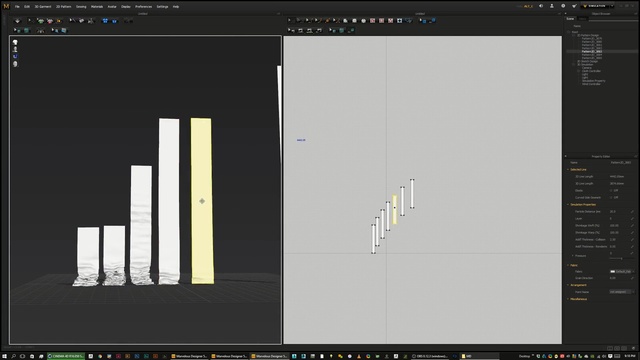
Task: Select the yellow pattern piece in 2D window
Action: (x=395, y=209)
